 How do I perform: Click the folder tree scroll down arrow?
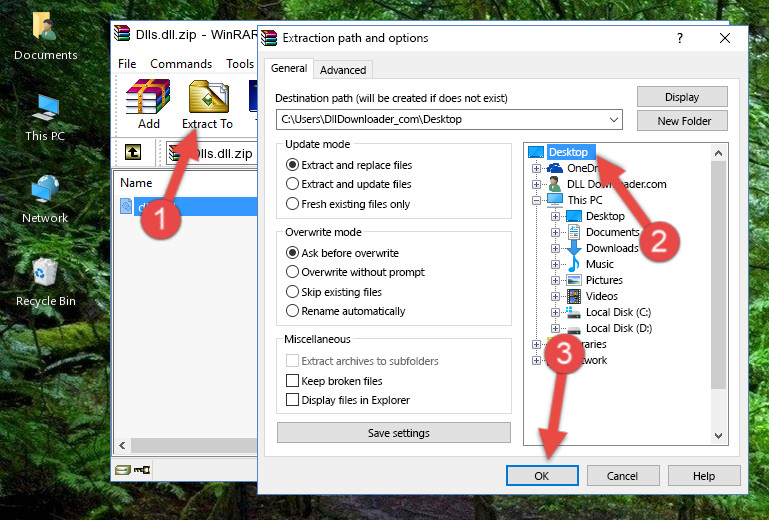(x=718, y=436)
